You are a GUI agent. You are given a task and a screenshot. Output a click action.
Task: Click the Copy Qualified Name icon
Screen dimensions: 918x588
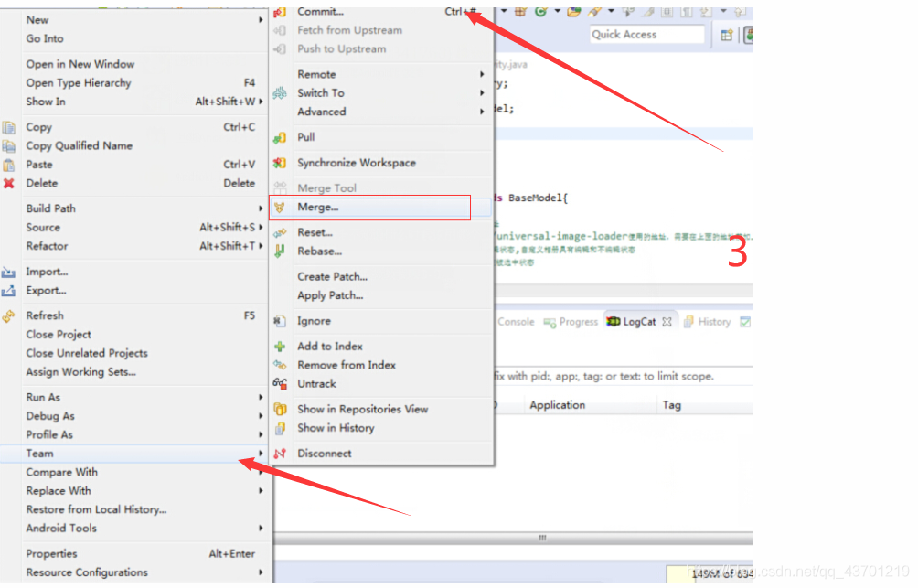[9, 146]
